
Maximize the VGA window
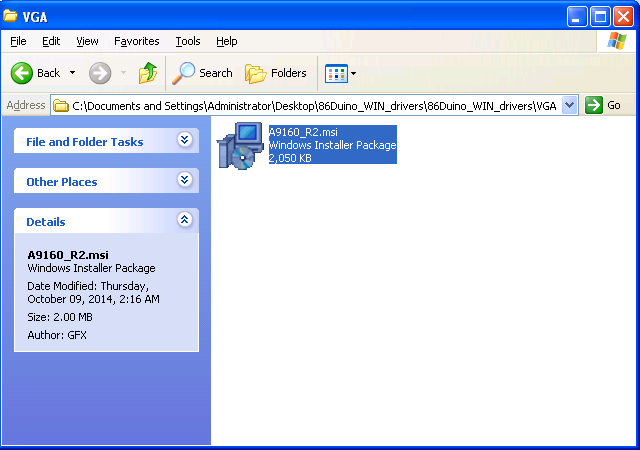(600, 17)
